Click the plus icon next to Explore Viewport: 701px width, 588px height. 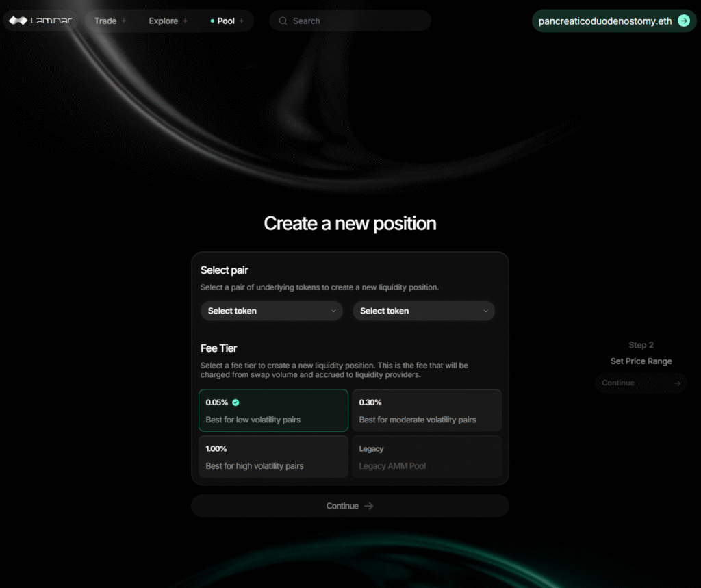(185, 21)
